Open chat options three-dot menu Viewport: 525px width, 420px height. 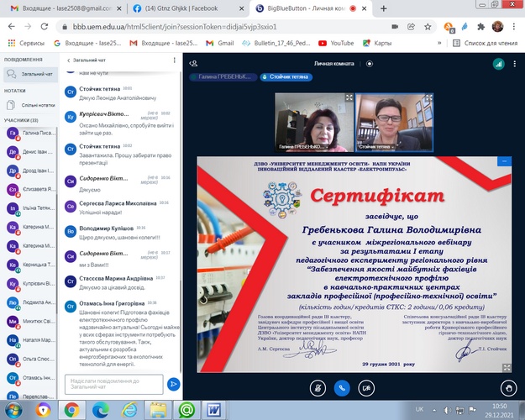tap(174, 60)
